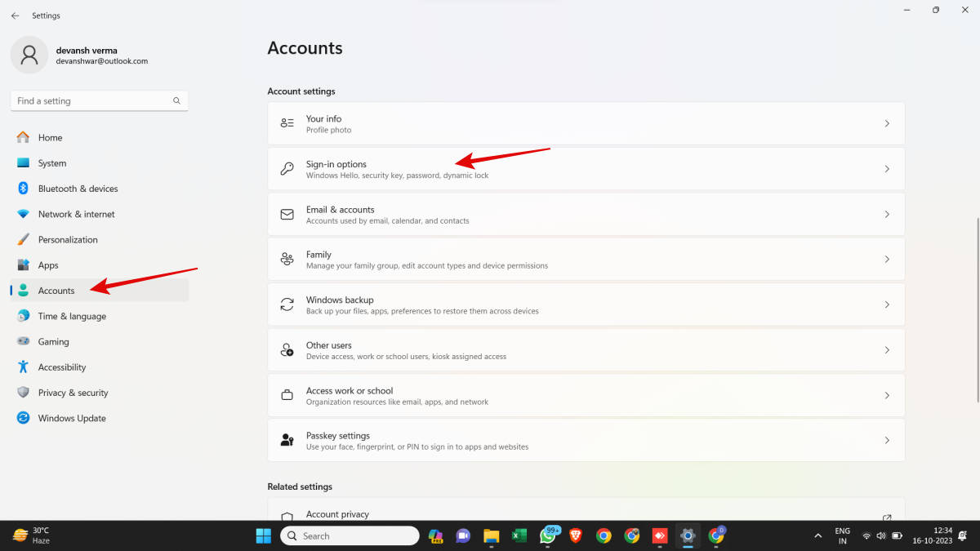Expand the Other users row chevron
Screen dimensions: 980x551
coord(887,350)
